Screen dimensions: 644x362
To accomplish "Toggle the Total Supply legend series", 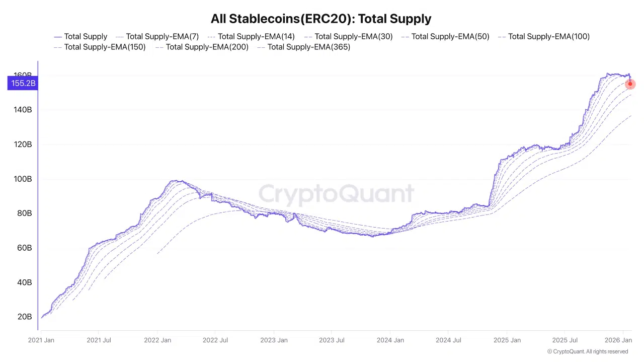I will click(x=80, y=36).
